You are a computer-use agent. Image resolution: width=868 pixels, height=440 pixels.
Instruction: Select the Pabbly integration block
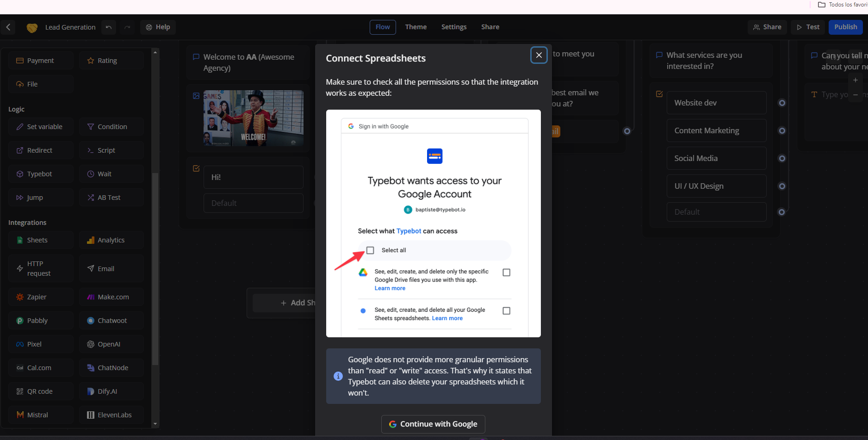tap(41, 321)
